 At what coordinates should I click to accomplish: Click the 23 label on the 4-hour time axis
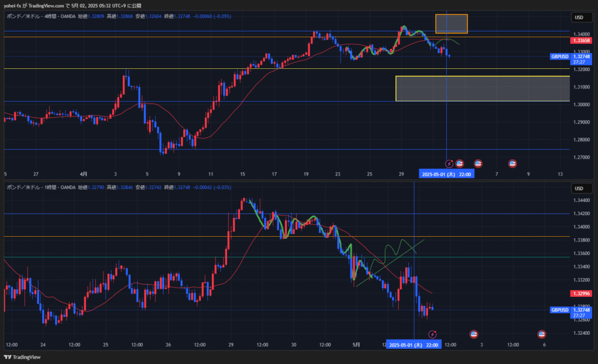338,174
